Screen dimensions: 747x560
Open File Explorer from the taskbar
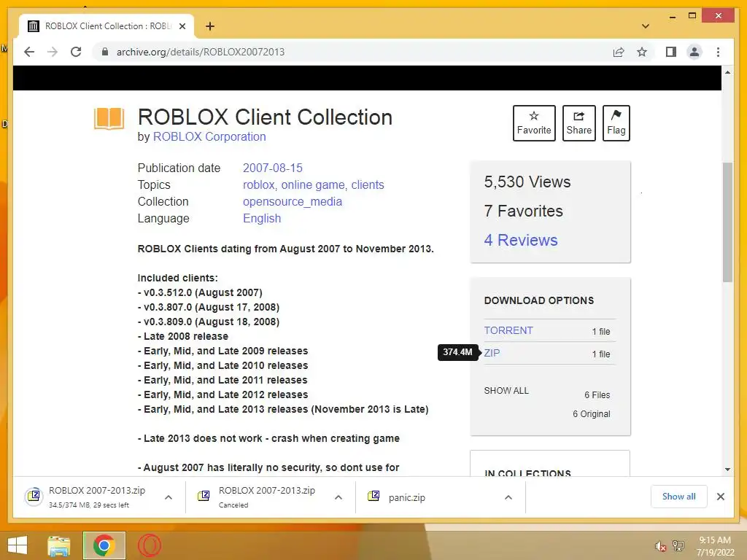(59, 545)
